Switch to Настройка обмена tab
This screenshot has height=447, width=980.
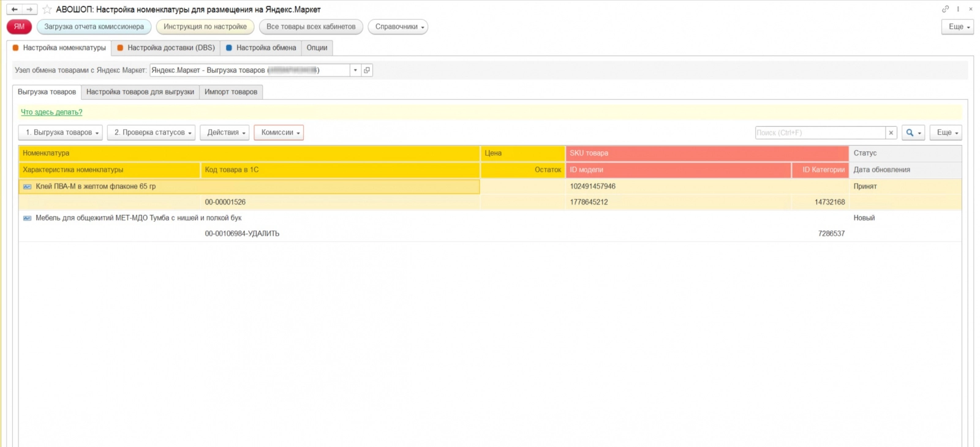tap(261, 48)
